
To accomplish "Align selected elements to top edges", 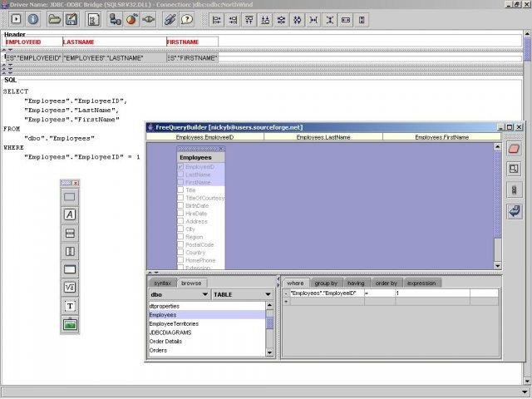I will click(249, 20).
